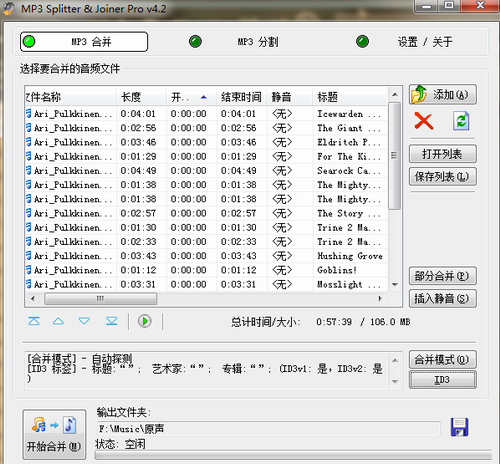Screen dimensions: 500x464
Task: Select the row titled The Giant
Action: (x=206, y=128)
